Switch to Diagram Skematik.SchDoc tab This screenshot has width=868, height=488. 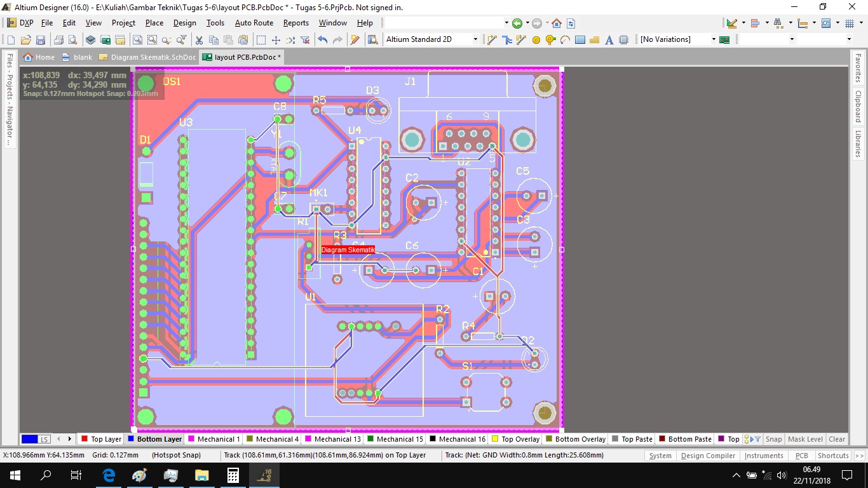(147, 57)
